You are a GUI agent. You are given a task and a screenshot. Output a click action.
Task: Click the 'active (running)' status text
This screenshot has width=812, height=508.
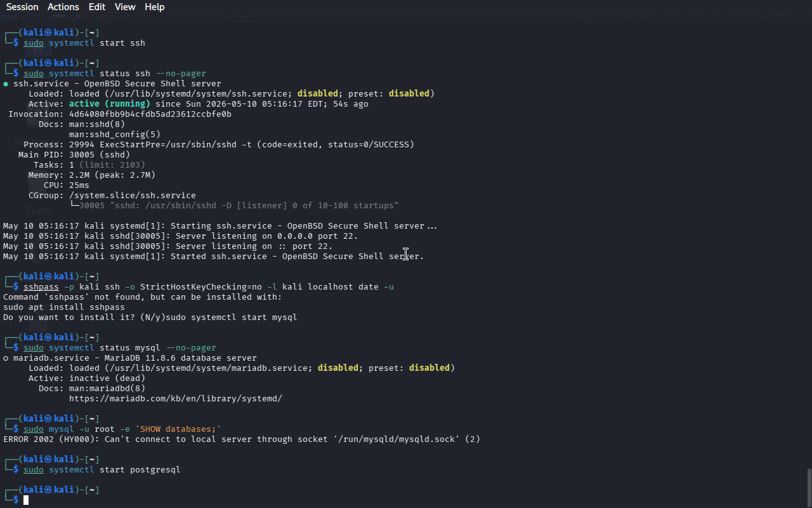click(x=110, y=104)
